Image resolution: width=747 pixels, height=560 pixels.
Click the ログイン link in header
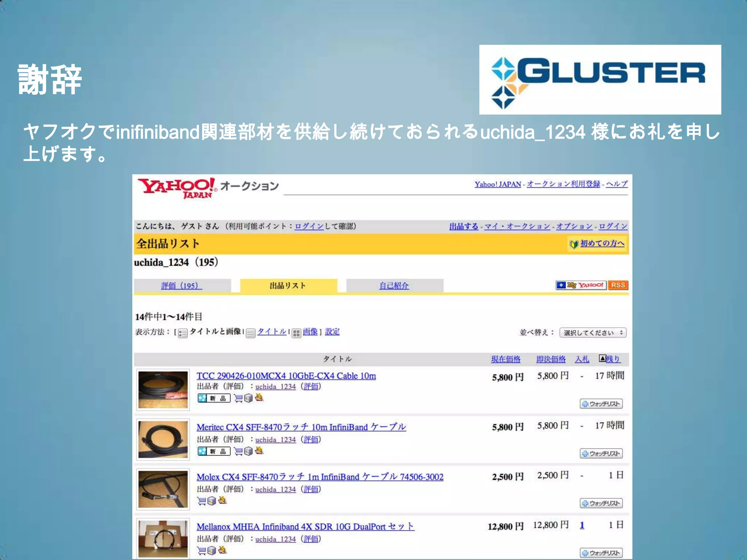tap(613, 226)
